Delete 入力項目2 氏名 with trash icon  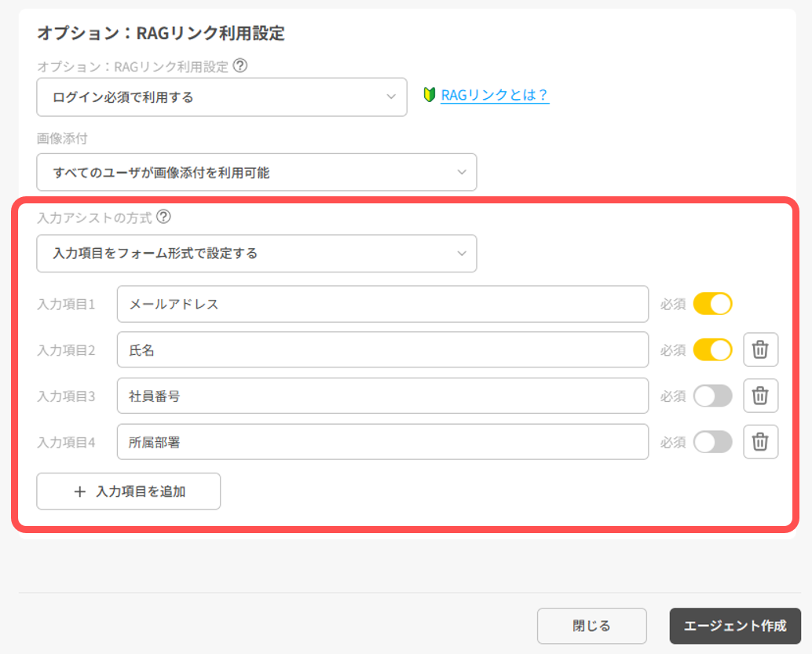(760, 349)
